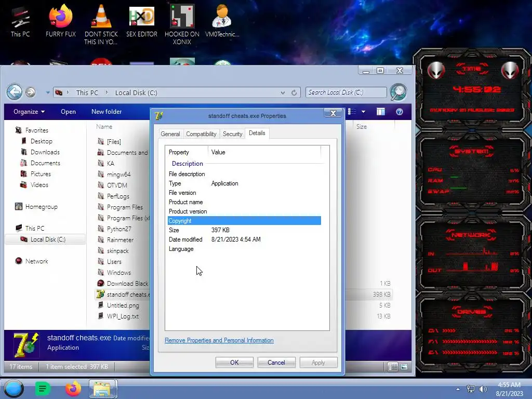Click the refresh icon in address bar

pos(294,92)
